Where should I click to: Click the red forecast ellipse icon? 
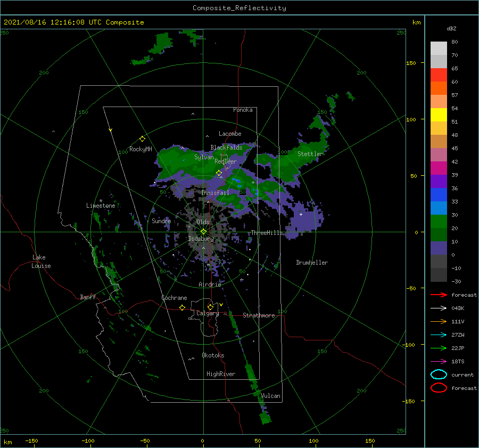point(439,388)
